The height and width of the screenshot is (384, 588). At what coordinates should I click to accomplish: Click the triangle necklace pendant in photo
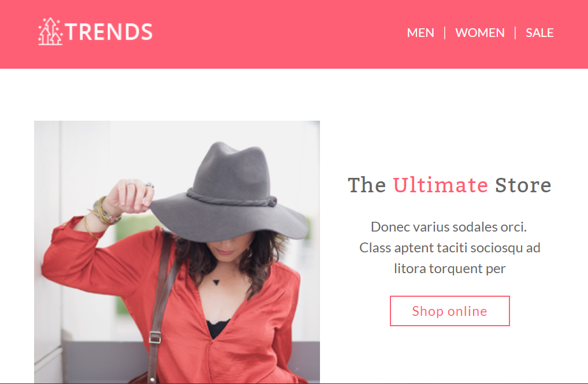tap(216, 282)
